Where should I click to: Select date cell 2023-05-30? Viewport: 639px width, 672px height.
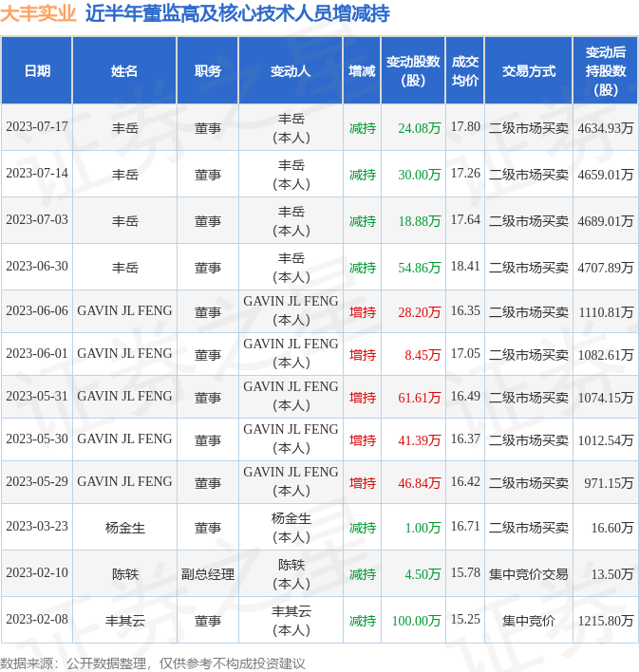click(37, 439)
